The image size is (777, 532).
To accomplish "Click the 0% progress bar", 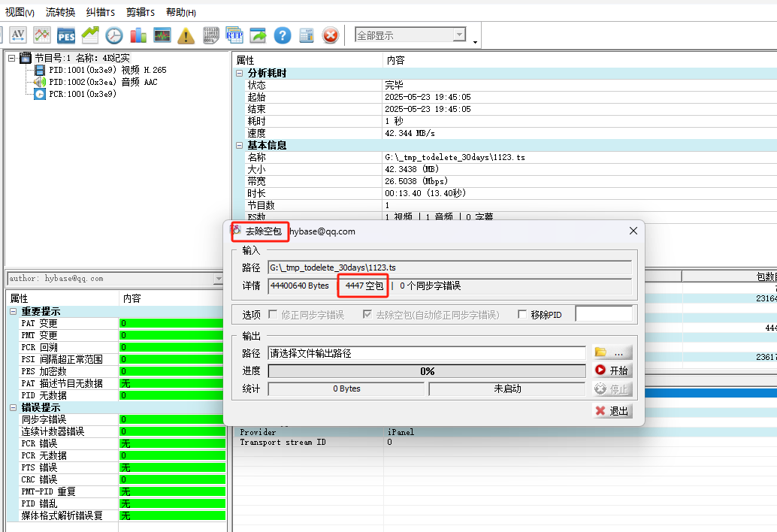I will coord(427,371).
